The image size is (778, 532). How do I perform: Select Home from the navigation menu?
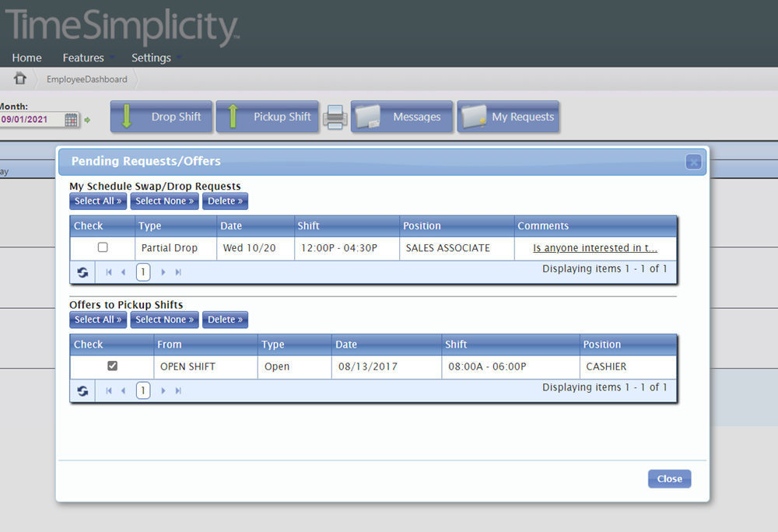(26, 58)
